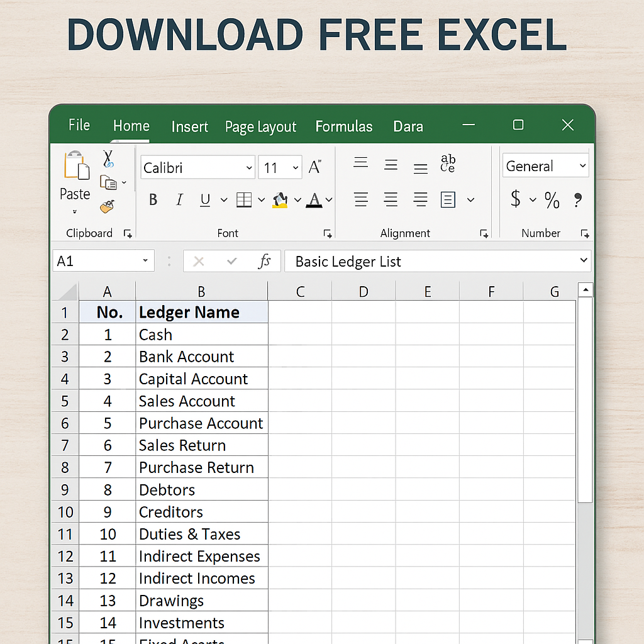The height and width of the screenshot is (644, 644).
Task: Toggle bold formatting
Action: pos(153,199)
